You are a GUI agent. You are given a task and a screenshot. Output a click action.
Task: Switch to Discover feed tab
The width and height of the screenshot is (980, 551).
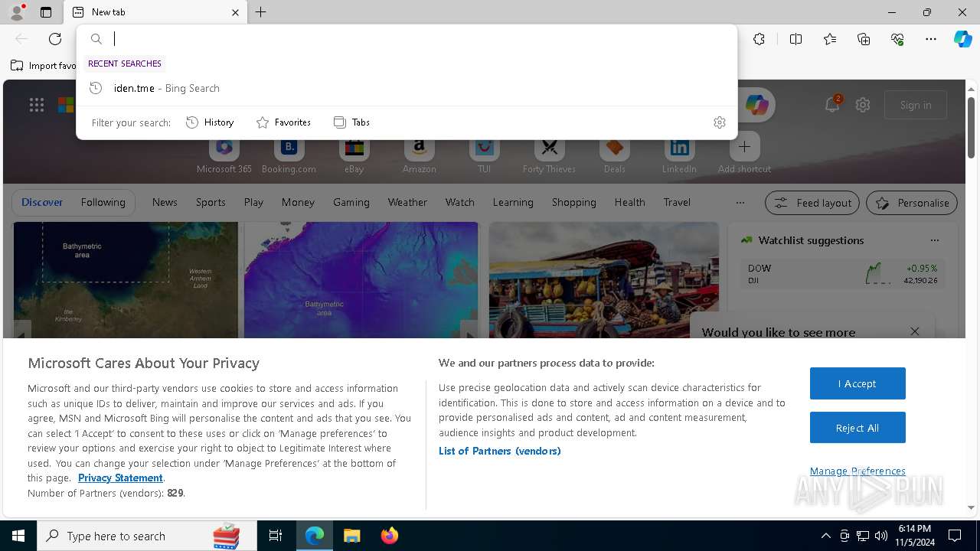pos(42,202)
